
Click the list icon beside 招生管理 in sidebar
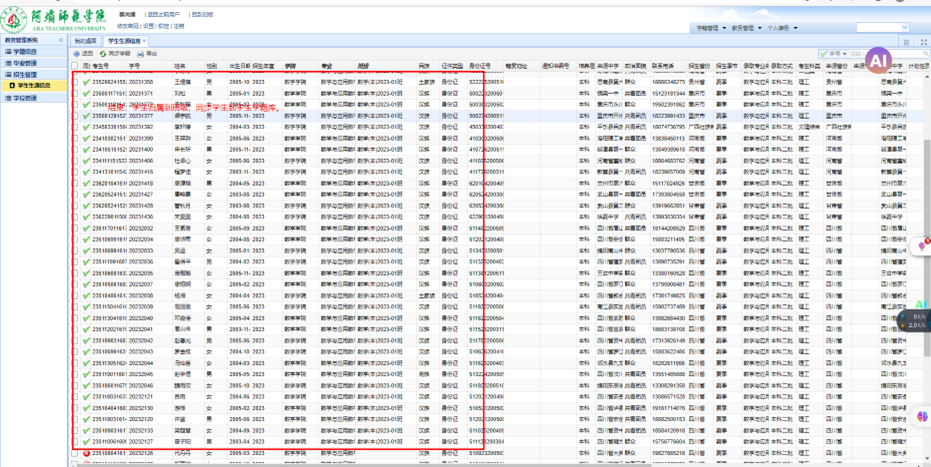[x=8, y=75]
